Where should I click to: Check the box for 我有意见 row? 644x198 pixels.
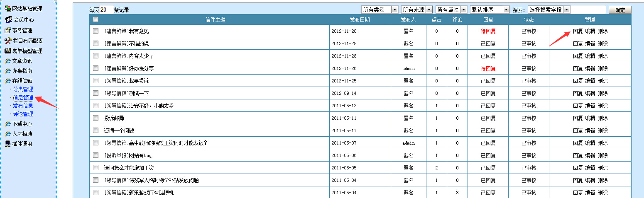(95, 31)
